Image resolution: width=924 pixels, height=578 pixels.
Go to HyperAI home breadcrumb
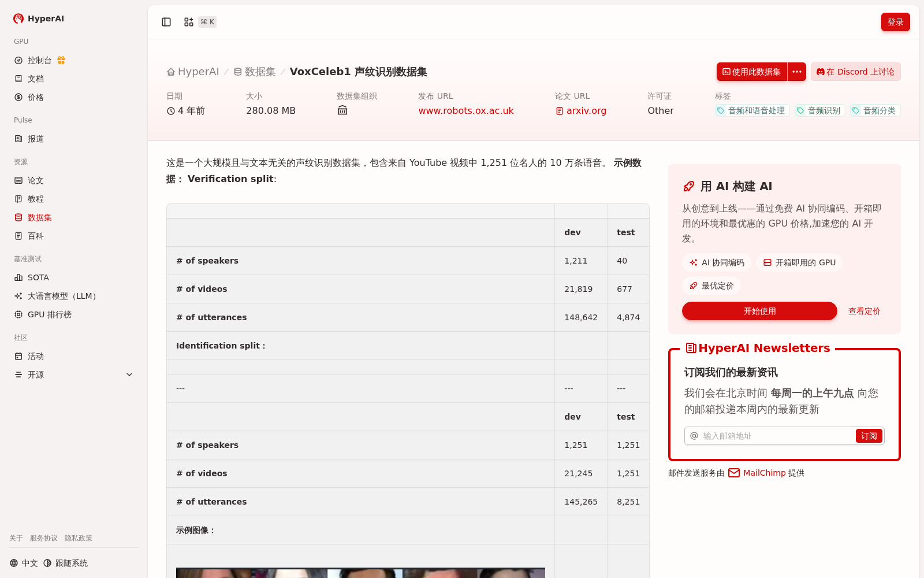point(193,72)
